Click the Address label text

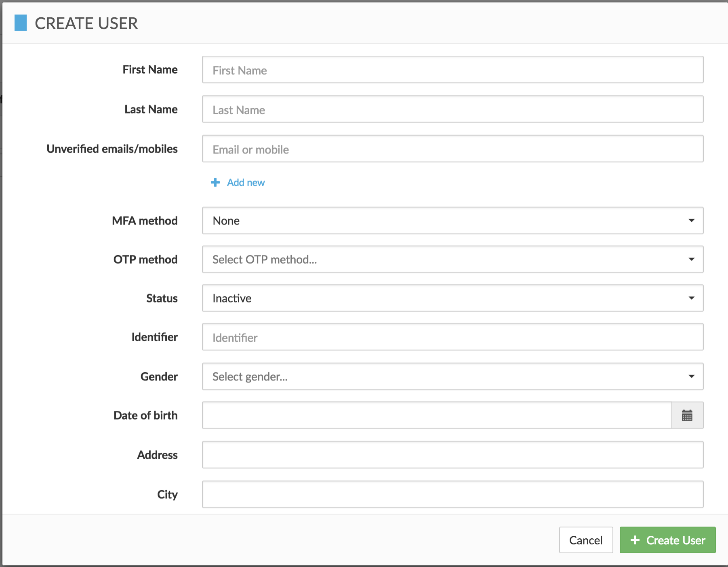[x=158, y=455]
